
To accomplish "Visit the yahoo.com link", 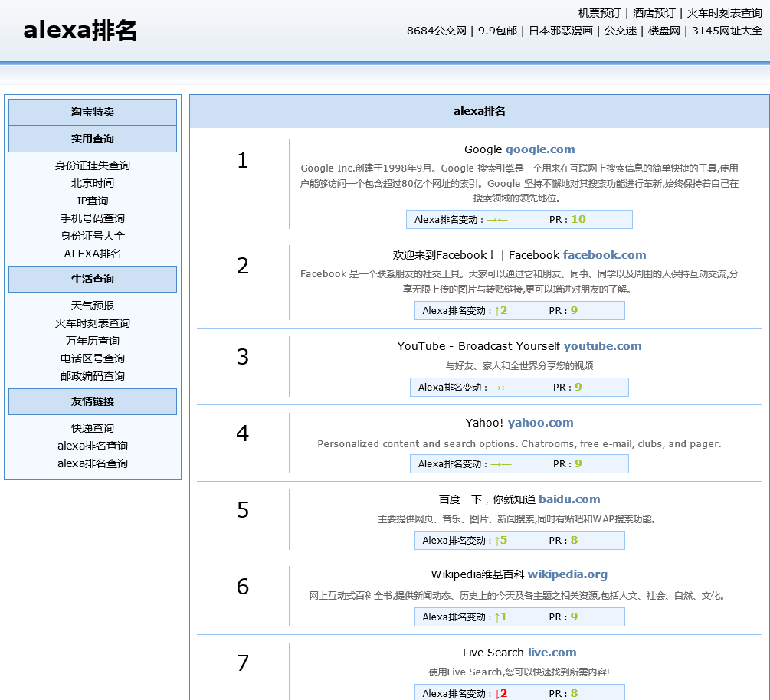I will pyautogui.click(x=541, y=423).
